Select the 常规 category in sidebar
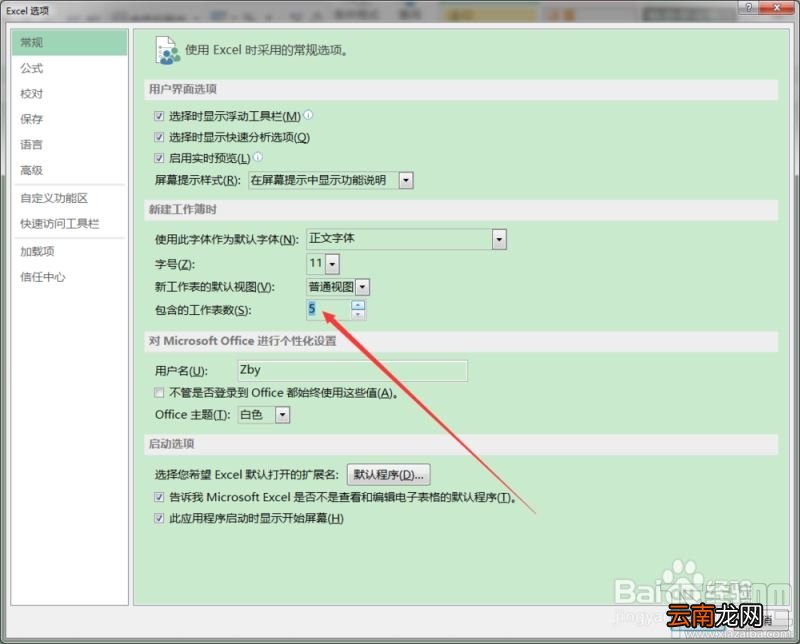Screen dimensions: 800x644 [69, 42]
